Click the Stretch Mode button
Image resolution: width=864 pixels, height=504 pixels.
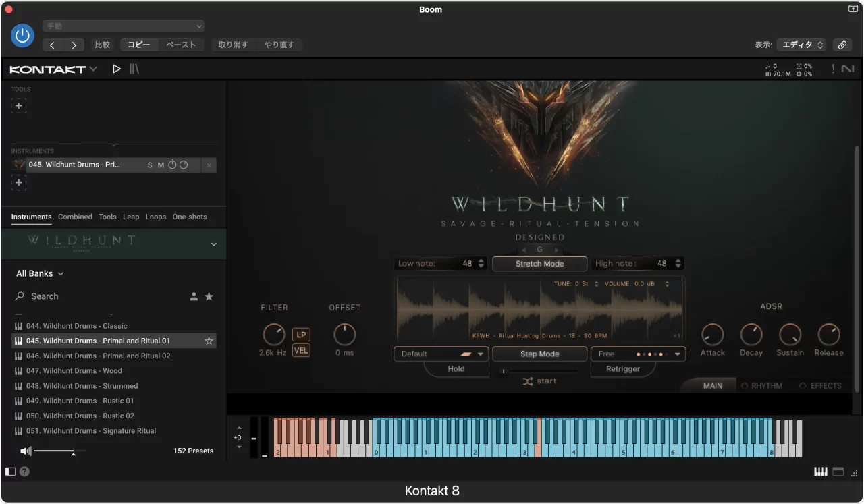coord(539,264)
